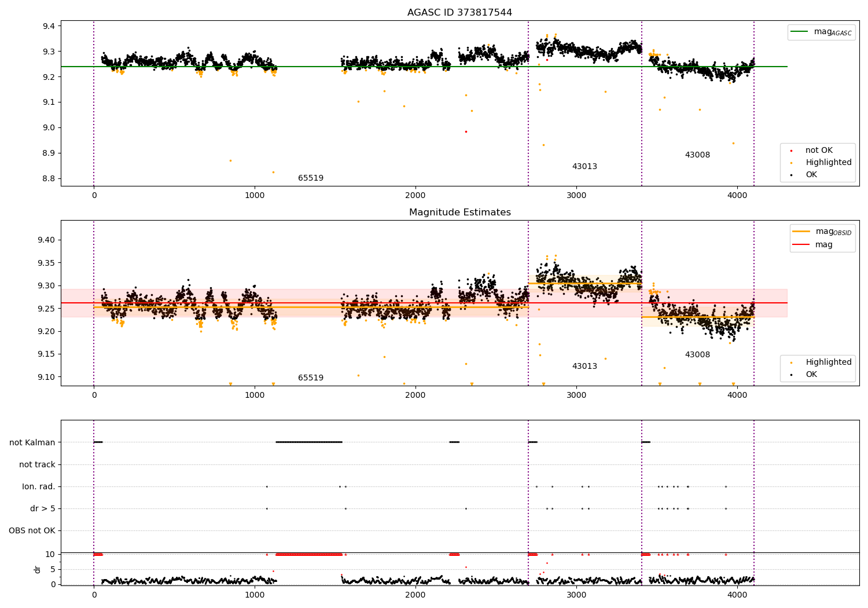This screenshot has width=868, height=608.
Task: Click the '5' y-tick label in the bottom plot
Action: [53, 570]
